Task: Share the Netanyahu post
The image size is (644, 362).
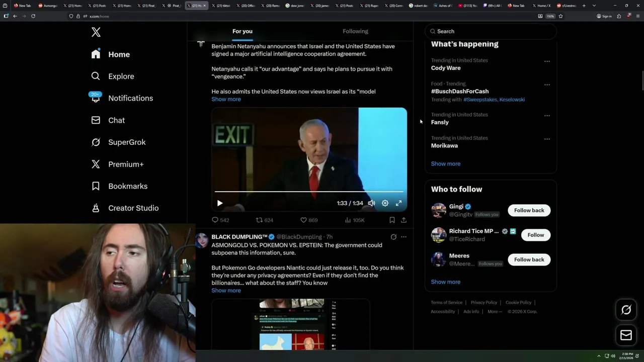Action: point(404,220)
